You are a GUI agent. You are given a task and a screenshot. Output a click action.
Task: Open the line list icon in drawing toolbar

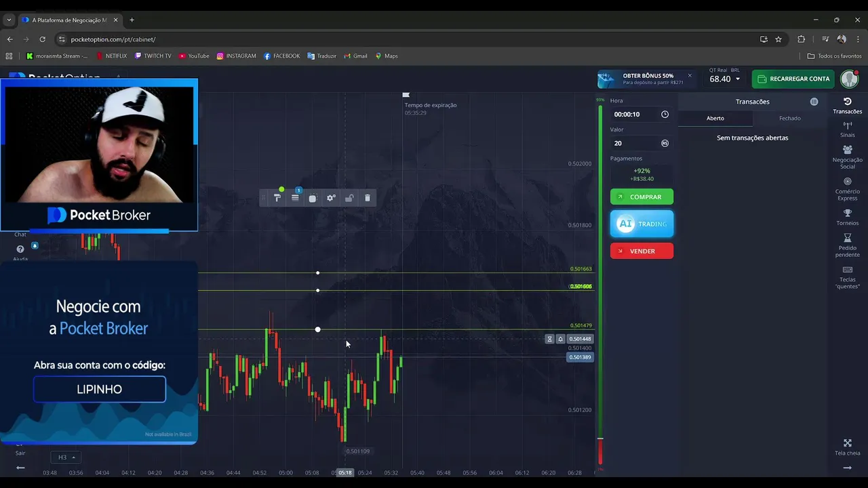pos(295,198)
